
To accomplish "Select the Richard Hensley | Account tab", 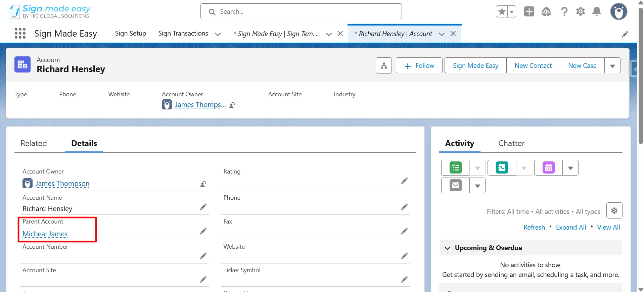I will click(x=393, y=34).
